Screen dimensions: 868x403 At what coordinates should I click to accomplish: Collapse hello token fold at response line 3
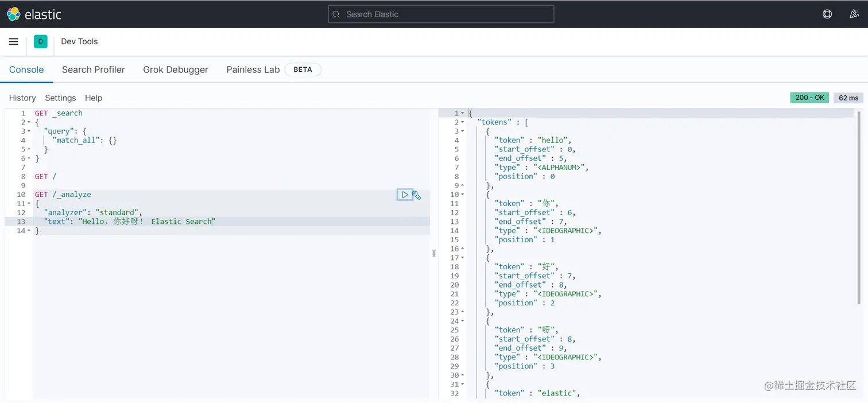tap(463, 131)
